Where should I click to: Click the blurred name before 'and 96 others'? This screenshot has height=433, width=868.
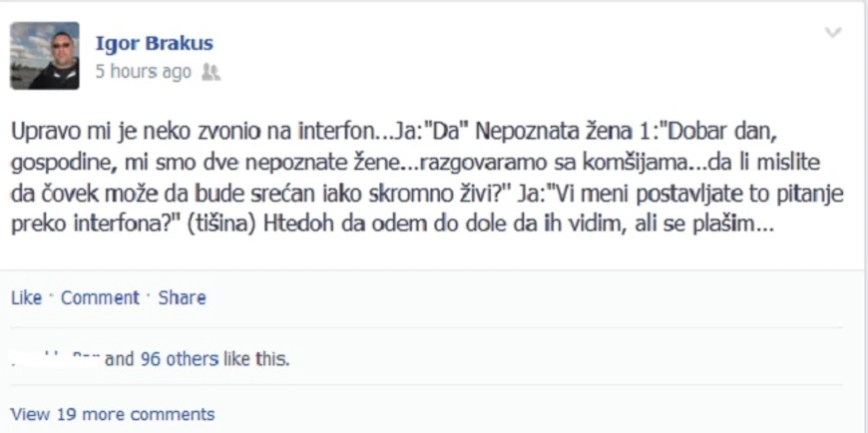(56, 359)
